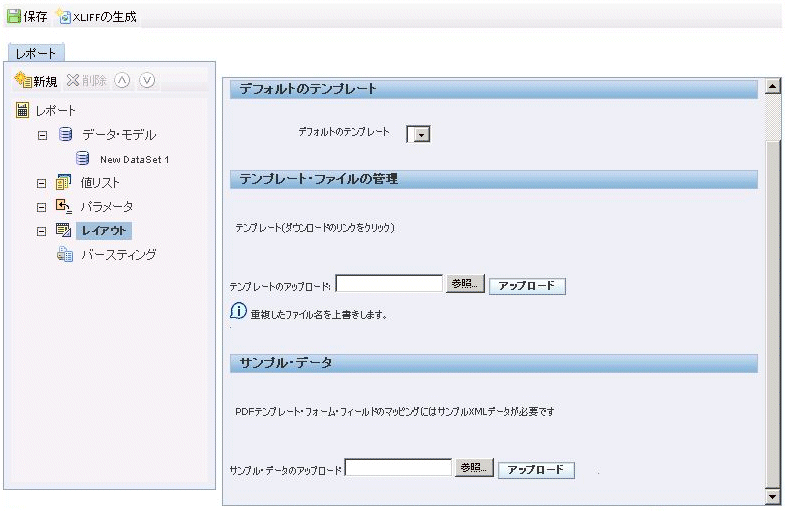Image resolution: width=785 pixels, height=511 pixels.
Task: Select New DataSet 1 in the tree
Action: click(134, 160)
